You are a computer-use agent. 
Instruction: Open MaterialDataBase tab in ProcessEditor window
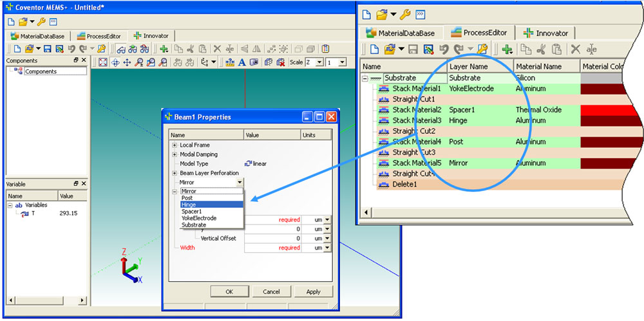pos(400,33)
